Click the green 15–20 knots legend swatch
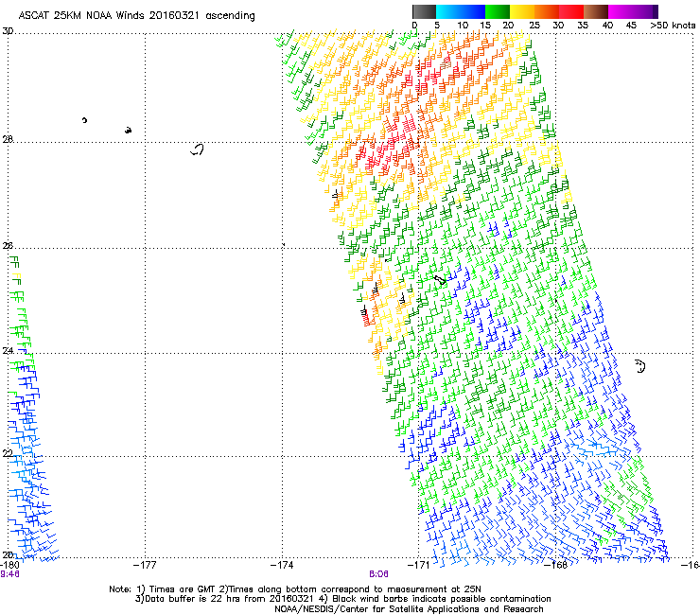The height and width of the screenshot is (615, 700). (498, 11)
